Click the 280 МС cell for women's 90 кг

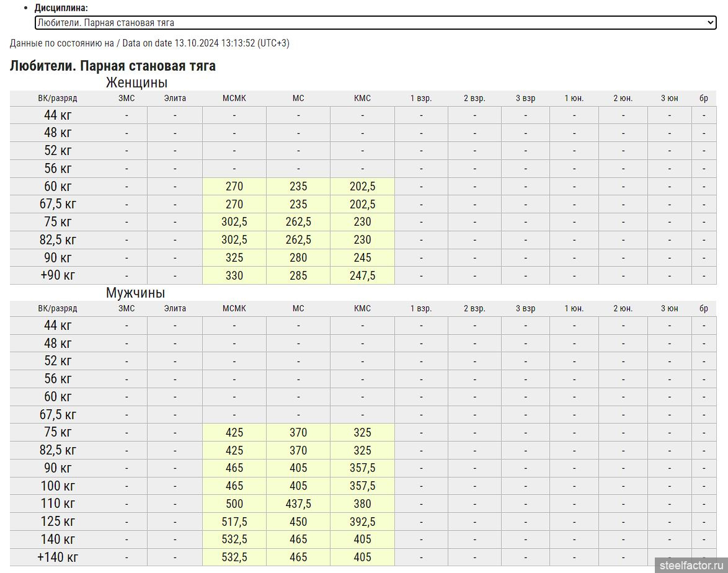(298, 257)
